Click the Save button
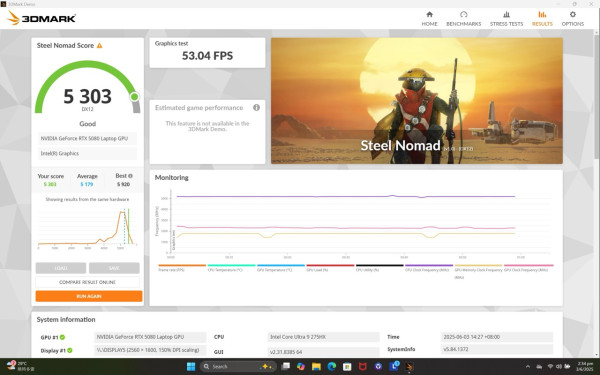 (114, 268)
